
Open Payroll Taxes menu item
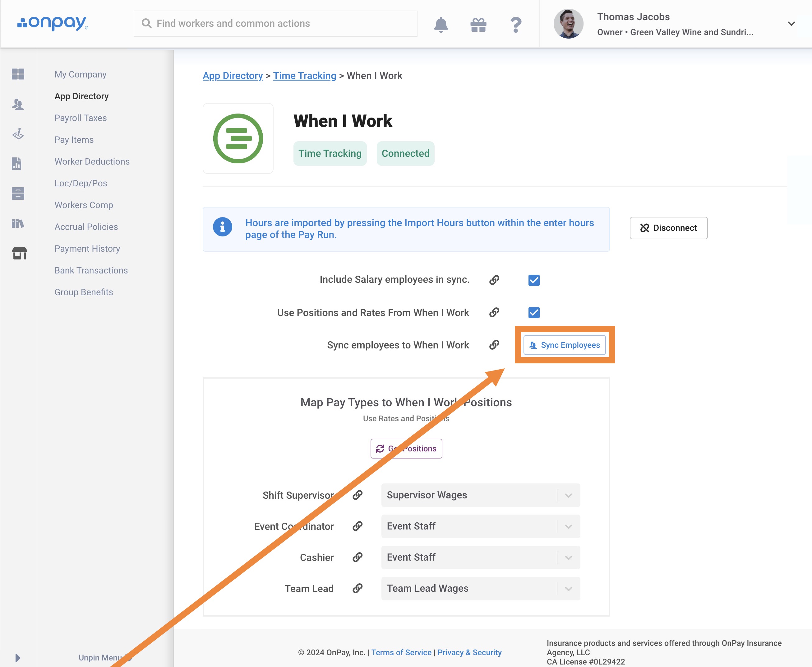tap(81, 118)
